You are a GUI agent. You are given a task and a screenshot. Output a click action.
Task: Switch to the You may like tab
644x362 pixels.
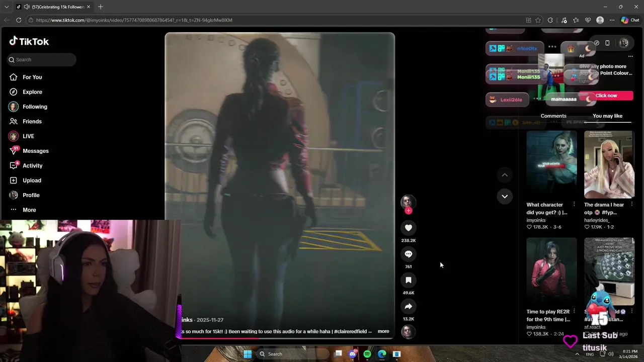tap(607, 116)
